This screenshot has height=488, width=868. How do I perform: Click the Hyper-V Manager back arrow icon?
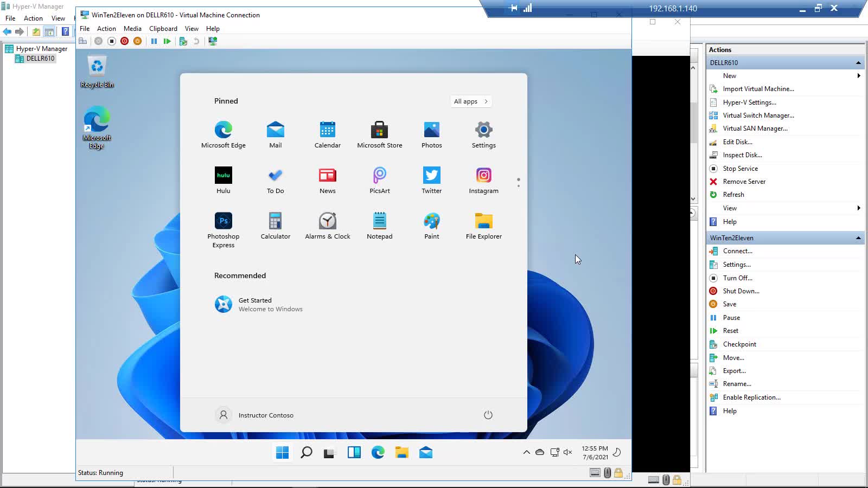(8, 32)
